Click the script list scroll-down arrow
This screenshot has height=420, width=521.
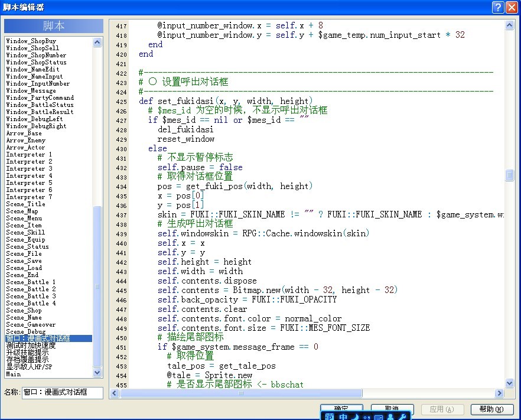click(x=97, y=373)
